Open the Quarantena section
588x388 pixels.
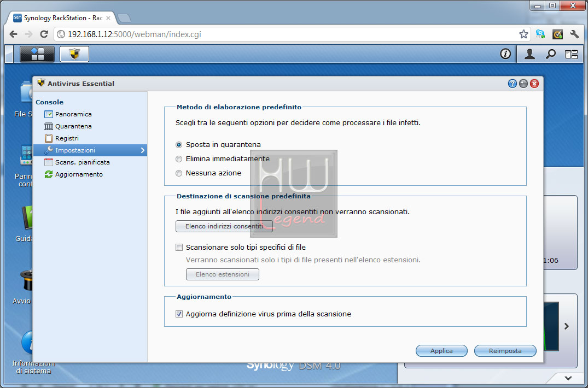[73, 126]
